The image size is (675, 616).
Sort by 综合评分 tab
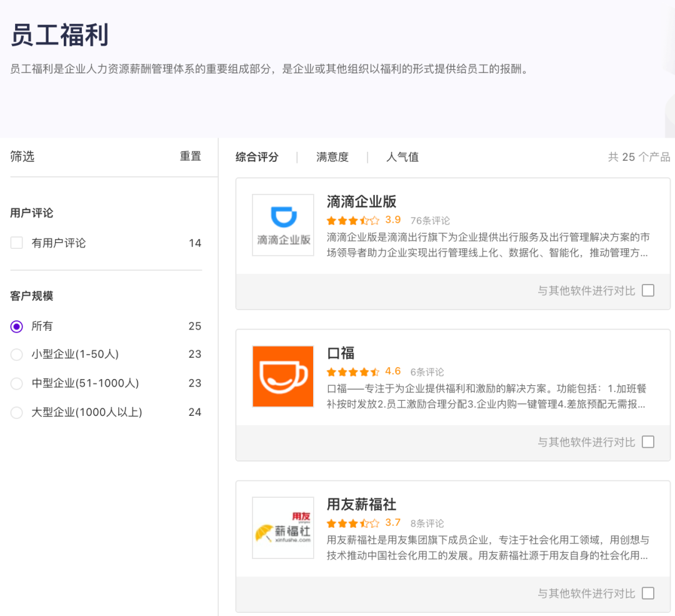(257, 157)
